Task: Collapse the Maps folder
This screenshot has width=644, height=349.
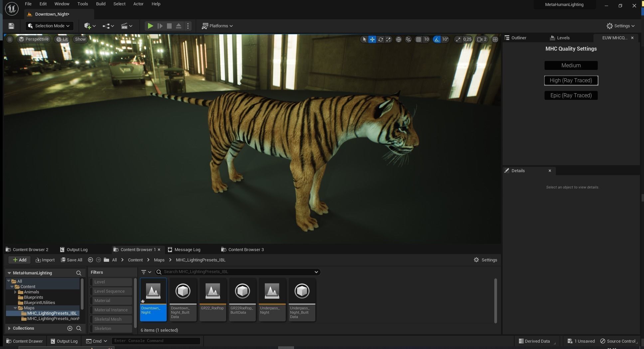Action: (x=15, y=308)
